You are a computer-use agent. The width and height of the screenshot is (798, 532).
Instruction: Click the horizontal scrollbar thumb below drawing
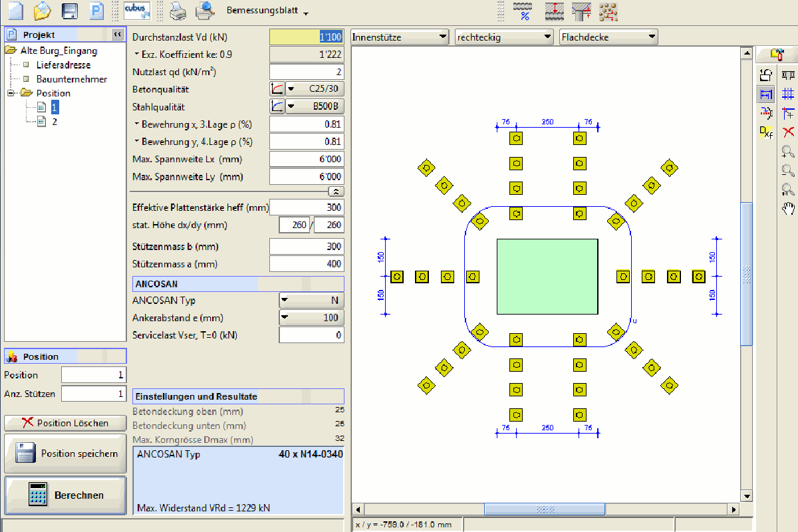pos(544,509)
